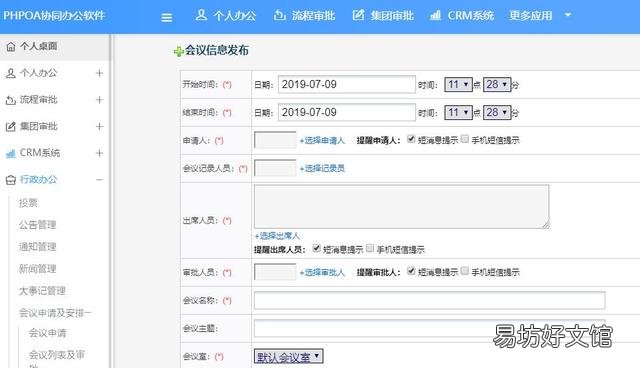Open 流程审批 in the top navigation
The width and height of the screenshot is (640, 368).
pyautogui.click(x=313, y=16)
